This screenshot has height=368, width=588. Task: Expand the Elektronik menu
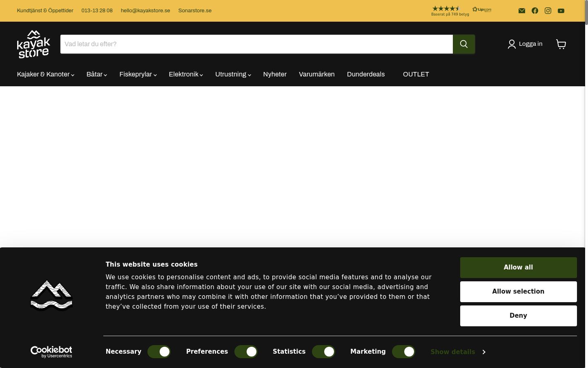tap(186, 74)
